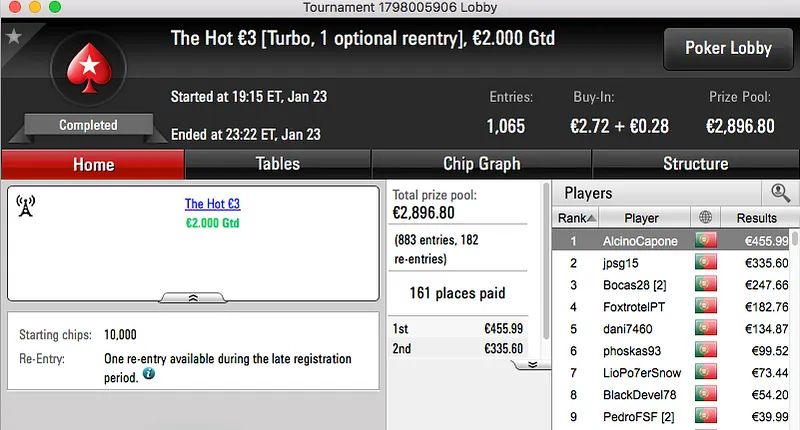Open The Hot €3 link

pyautogui.click(x=212, y=204)
